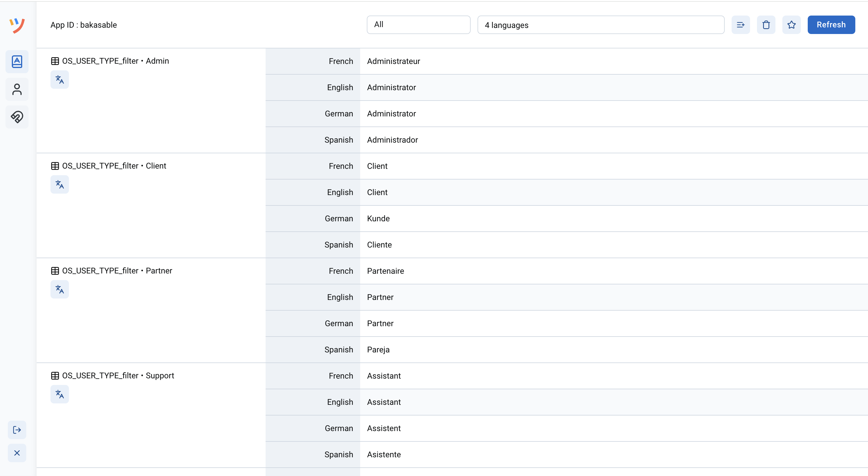Click the add-to-list icon in toolbar
The height and width of the screenshot is (476, 868).
tap(740, 24)
